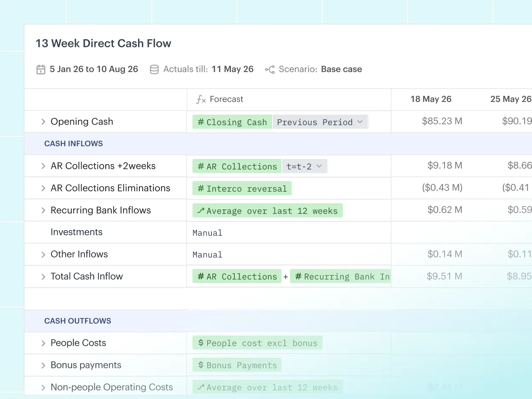Click the AR Collections chip in Total Cash Inflow formula

(237, 276)
